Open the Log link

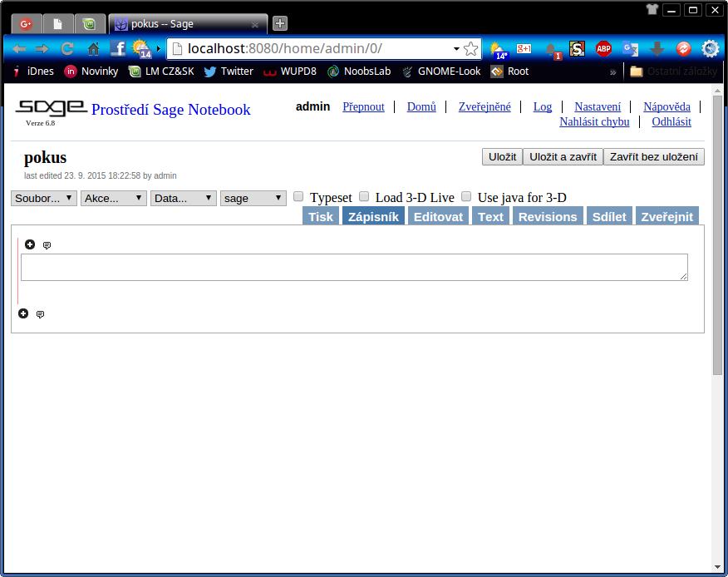(543, 107)
